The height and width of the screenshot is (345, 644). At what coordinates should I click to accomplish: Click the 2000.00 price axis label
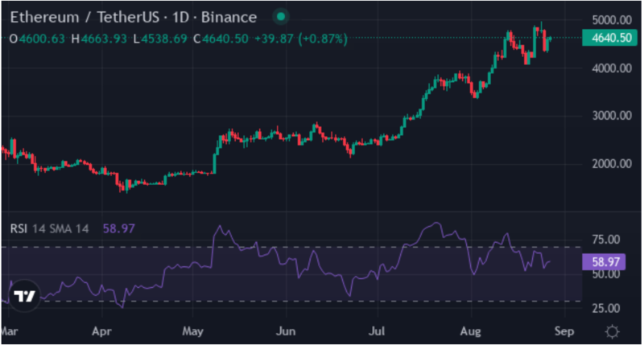click(609, 164)
